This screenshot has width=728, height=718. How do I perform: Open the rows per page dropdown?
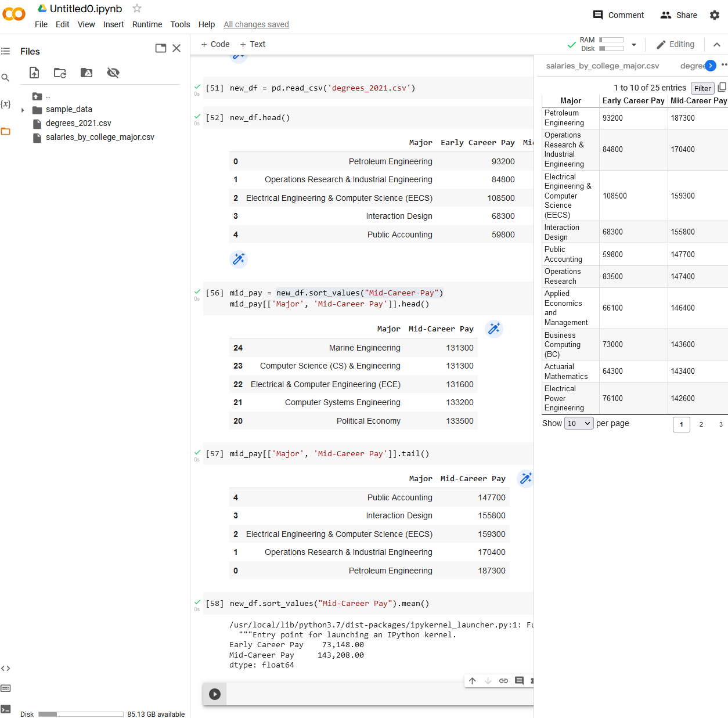(578, 423)
